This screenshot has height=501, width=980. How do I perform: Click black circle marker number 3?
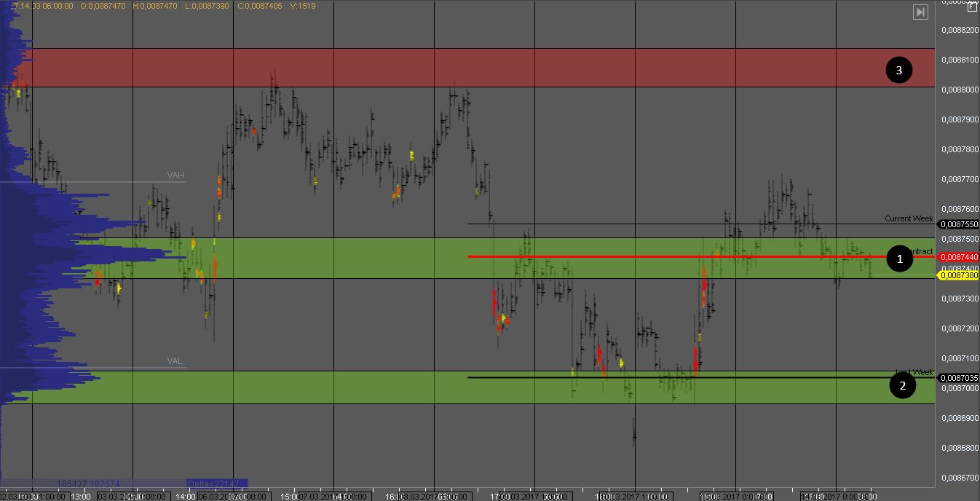(x=899, y=70)
